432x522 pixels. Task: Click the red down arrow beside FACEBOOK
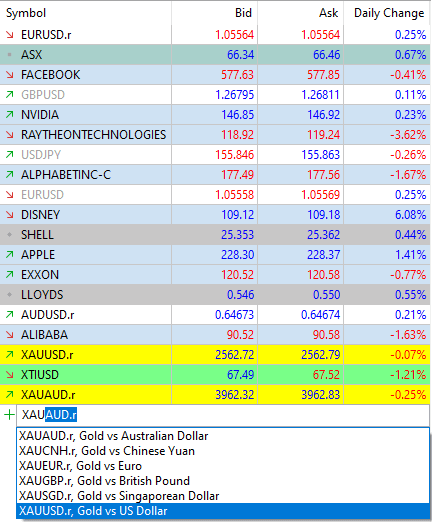[x=10, y=75]
